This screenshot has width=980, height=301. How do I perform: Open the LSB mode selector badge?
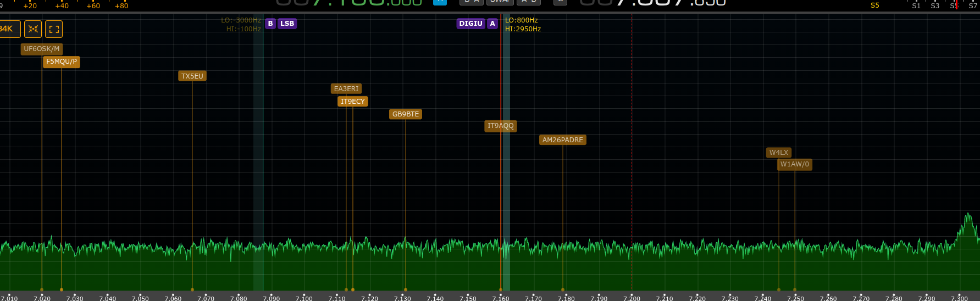click(287, 24)
